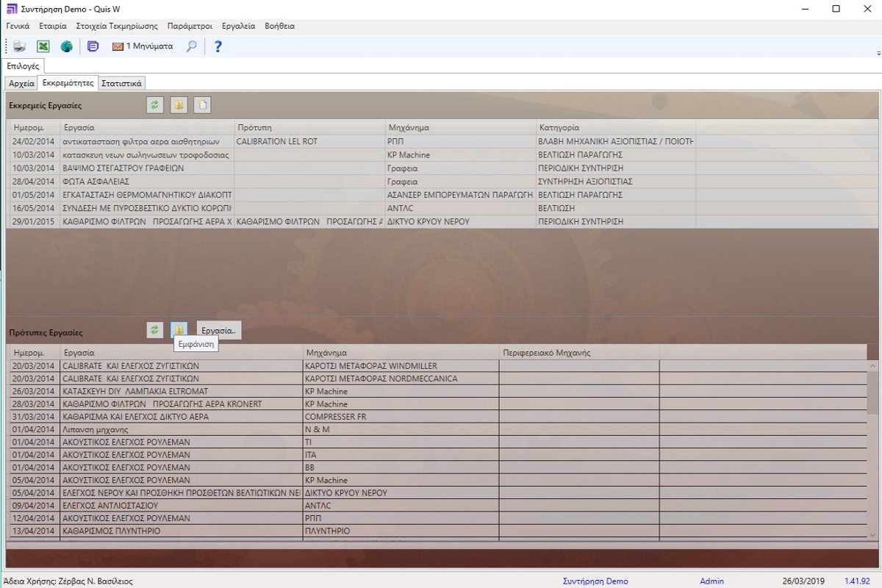
Task: Click the globe icon in the toolbar
Action: pyautogui.click(x=67, y=46)
